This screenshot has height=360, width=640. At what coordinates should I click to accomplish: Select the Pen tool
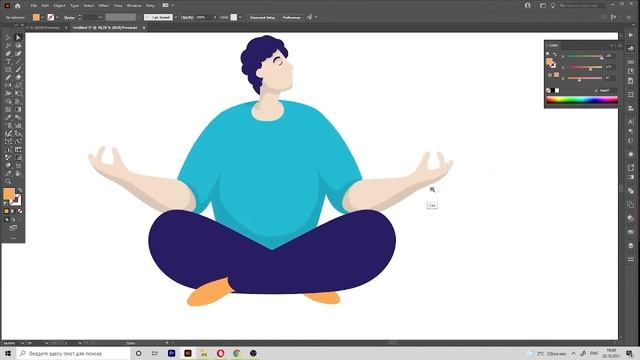coord(8,53)
